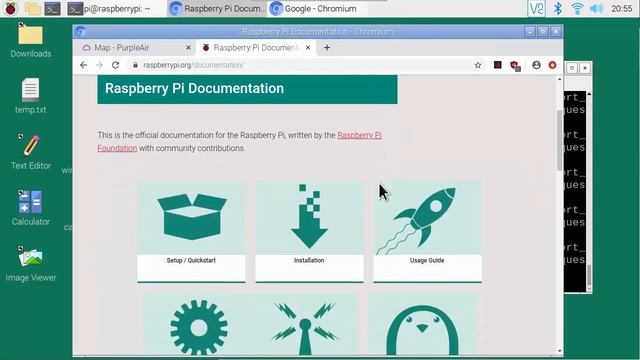Switch to Google - Chromium taskbar entry

click(x=318, y=9)
